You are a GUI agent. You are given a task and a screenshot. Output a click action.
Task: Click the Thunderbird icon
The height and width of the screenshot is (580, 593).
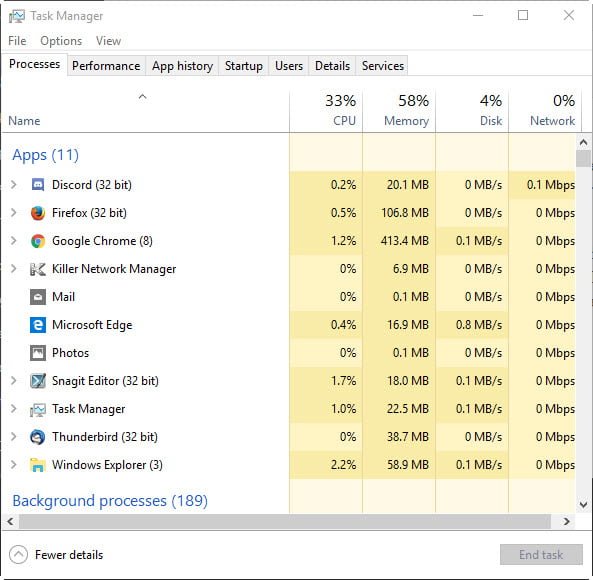pyautogui.click(x=38, y=437)
